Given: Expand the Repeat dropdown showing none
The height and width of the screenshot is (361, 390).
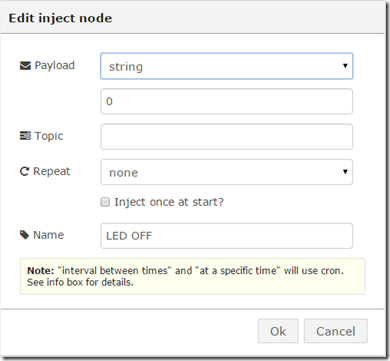Looking at the screenshot, I should (x=227, y=172).
